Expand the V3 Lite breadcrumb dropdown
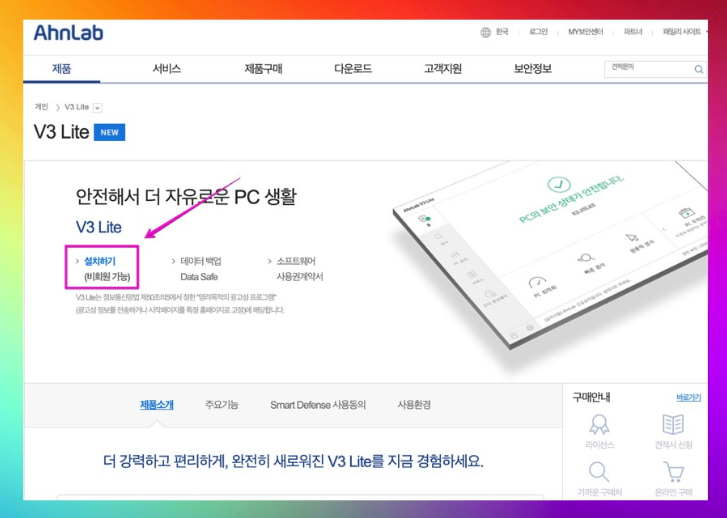 [x=97, y=108]
